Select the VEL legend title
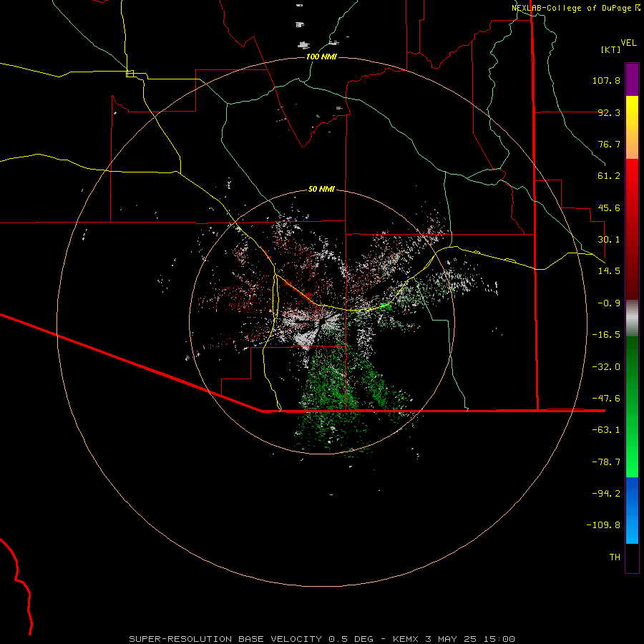 (628, 43)
